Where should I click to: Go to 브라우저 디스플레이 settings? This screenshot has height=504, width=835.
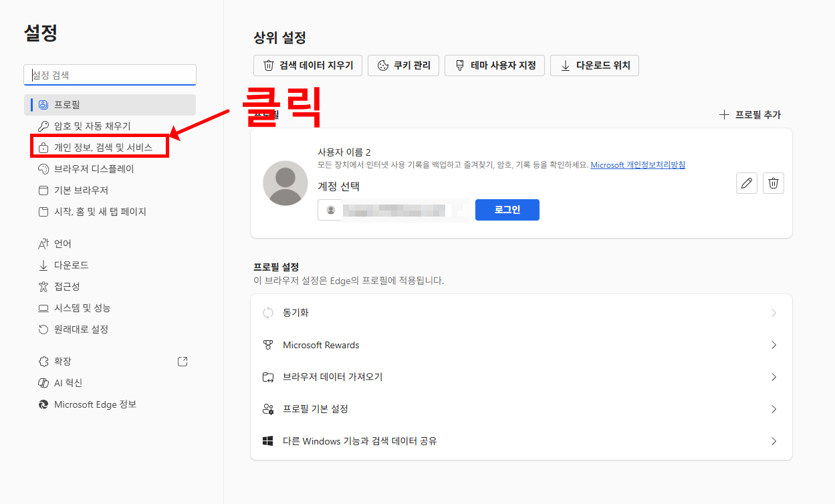111,169
